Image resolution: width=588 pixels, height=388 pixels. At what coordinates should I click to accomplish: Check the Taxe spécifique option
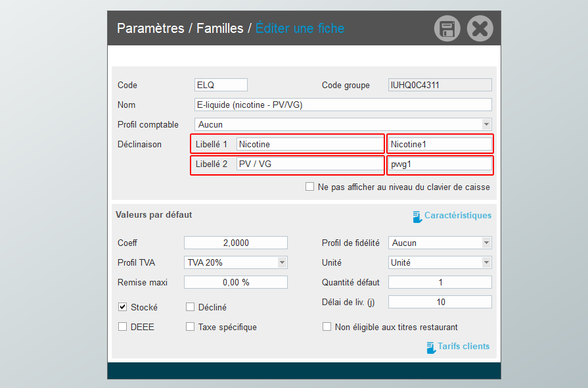pyautogui.click(x=191, y=327)
